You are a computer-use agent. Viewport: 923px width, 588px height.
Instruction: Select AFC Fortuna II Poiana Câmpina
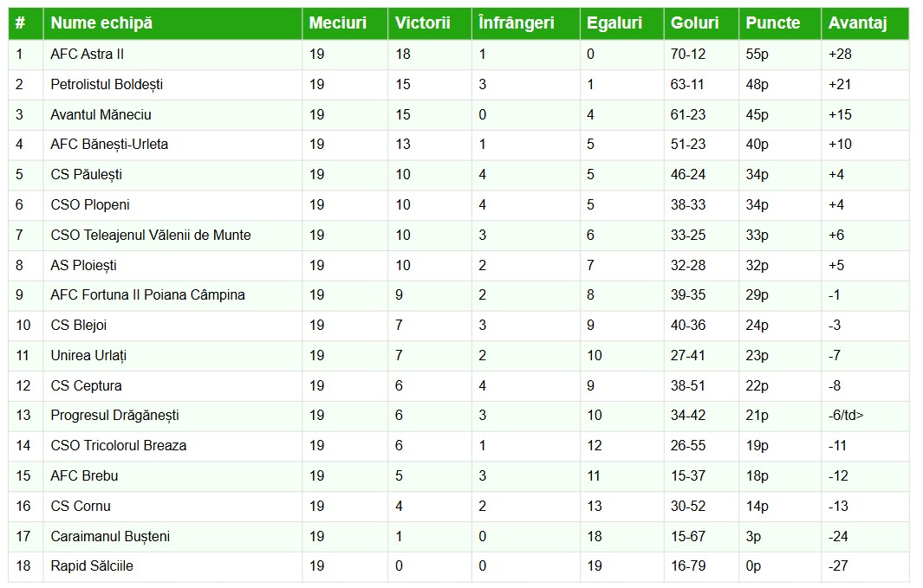pos(147,295)
